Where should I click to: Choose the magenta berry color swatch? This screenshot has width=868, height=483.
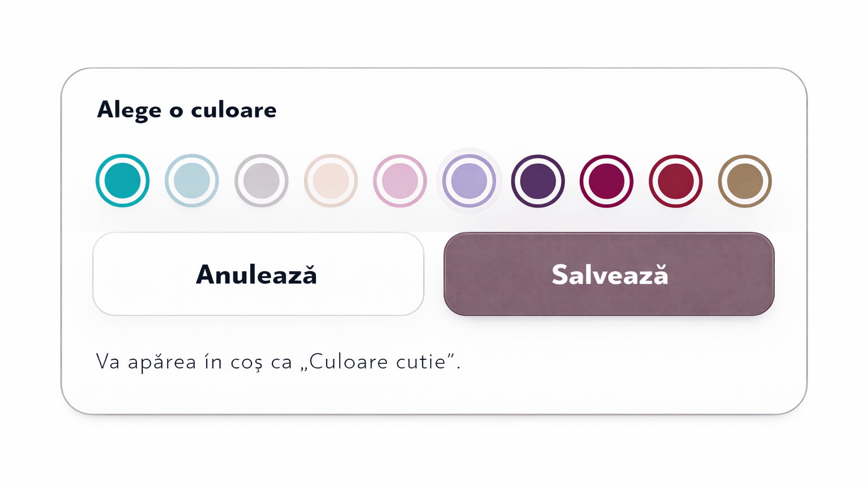(x=606, y=181)
